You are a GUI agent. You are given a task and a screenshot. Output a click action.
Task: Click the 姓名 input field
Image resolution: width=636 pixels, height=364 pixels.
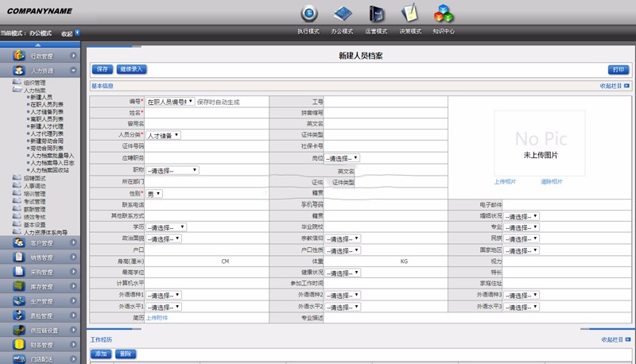point(207,113)
